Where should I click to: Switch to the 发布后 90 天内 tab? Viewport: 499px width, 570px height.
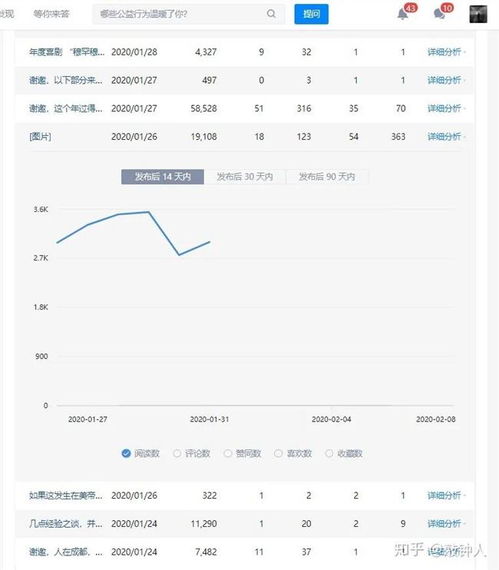[327, 177]
